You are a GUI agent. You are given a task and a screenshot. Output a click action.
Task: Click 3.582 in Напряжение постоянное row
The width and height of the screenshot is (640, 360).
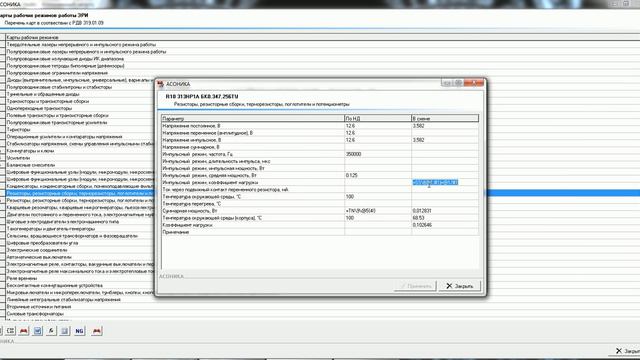418,126
